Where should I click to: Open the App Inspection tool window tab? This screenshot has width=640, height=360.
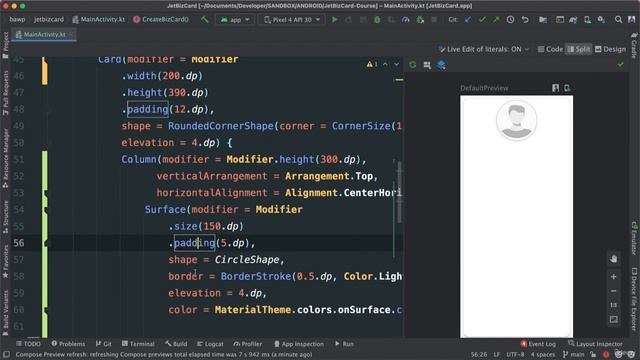[299, 344]
